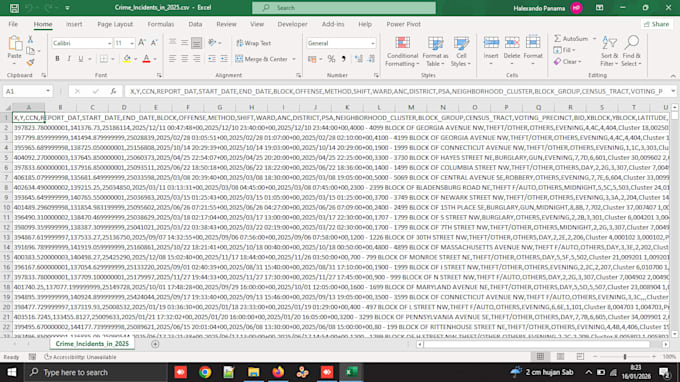Click the Format Painter brush icon
Screen dimensions: 680x382
click(30, 63)
